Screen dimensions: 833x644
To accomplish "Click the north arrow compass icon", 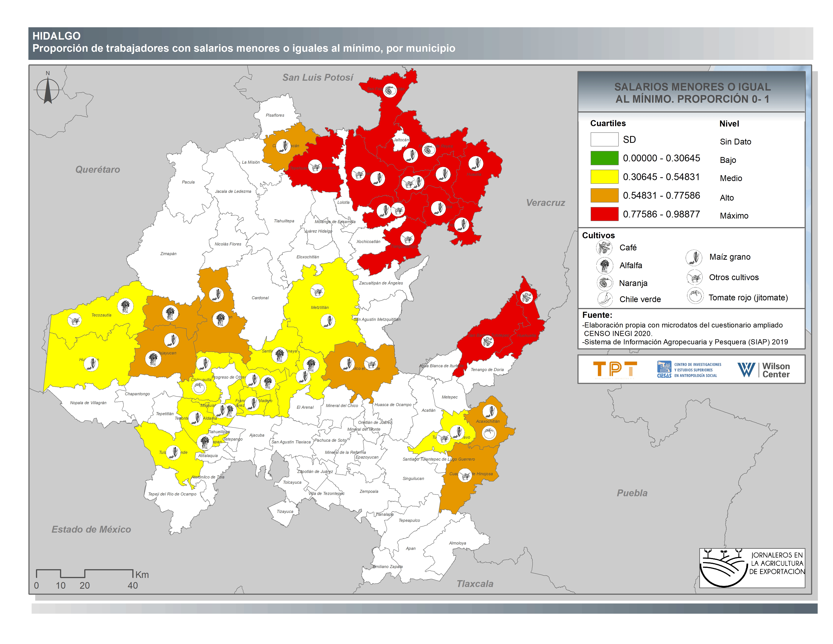I will point(48,89).
